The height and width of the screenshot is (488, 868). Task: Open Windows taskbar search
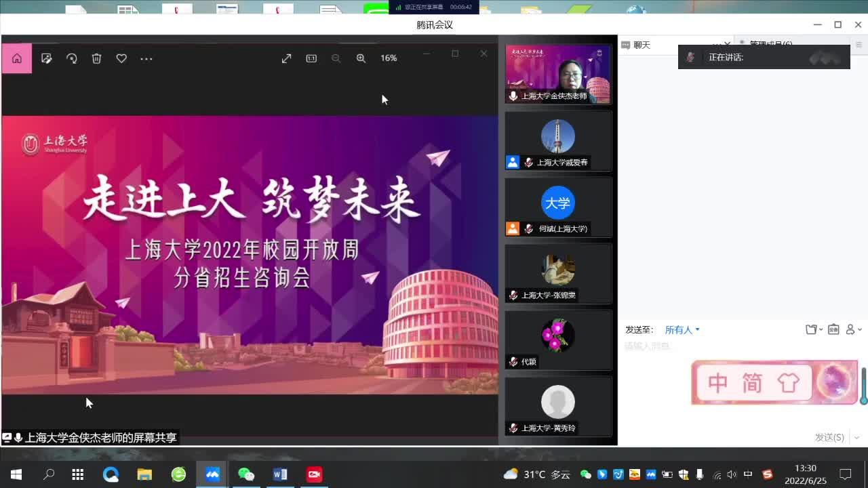click(x=49, y=474)
